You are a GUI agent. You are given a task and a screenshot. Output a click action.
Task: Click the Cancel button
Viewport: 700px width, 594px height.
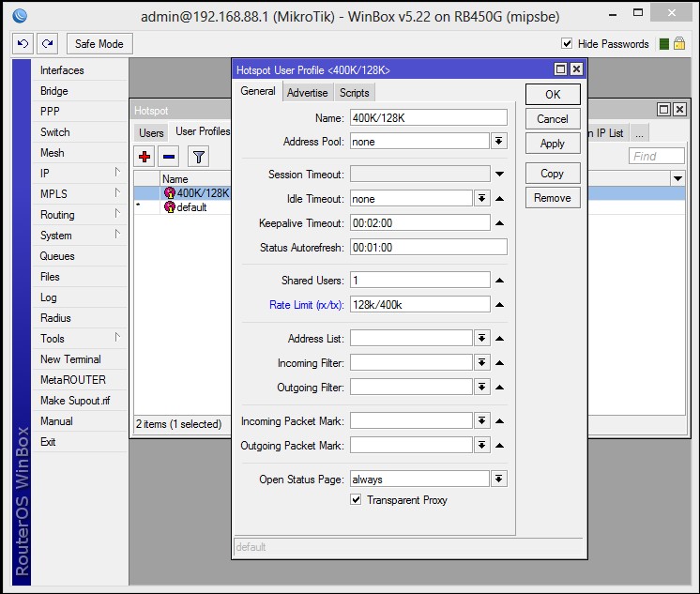553,119
